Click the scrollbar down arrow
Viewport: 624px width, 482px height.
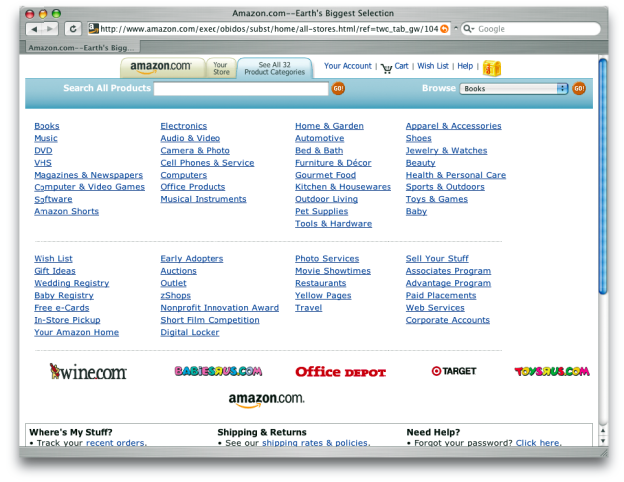point(603,441)
